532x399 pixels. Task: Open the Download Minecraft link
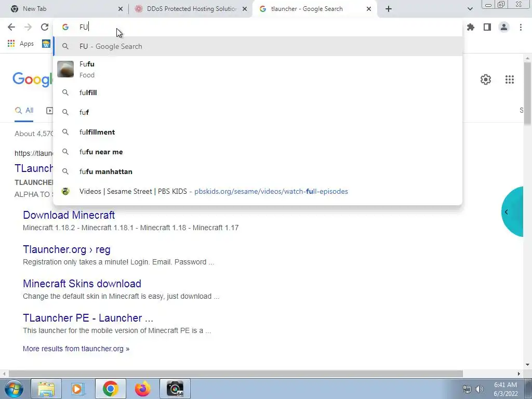(69, 215)
